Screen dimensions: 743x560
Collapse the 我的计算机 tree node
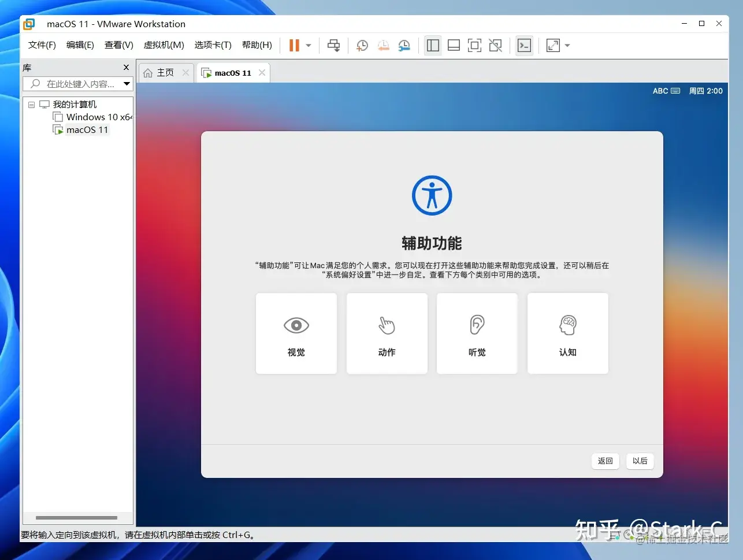click(31, 105)
